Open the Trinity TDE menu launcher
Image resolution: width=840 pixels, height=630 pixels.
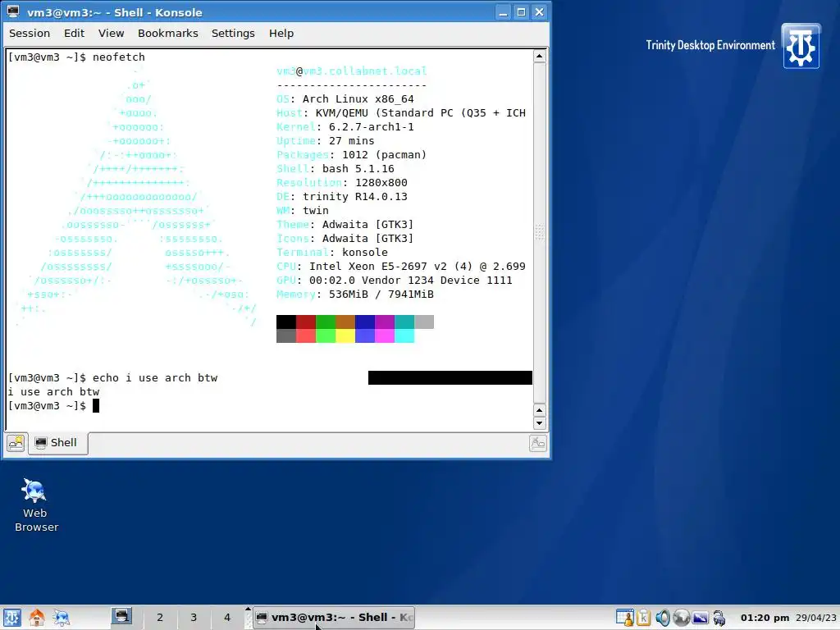11,618
